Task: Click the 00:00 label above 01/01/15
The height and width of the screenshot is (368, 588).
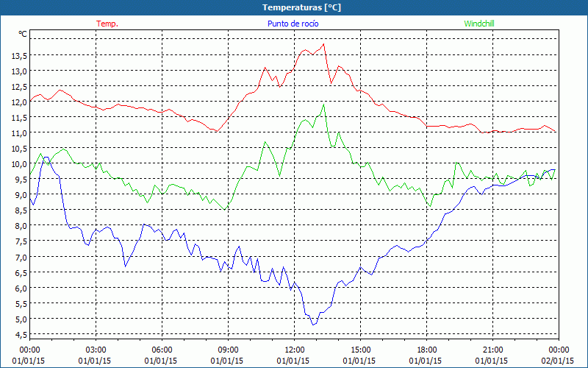Action: point(29,350)
